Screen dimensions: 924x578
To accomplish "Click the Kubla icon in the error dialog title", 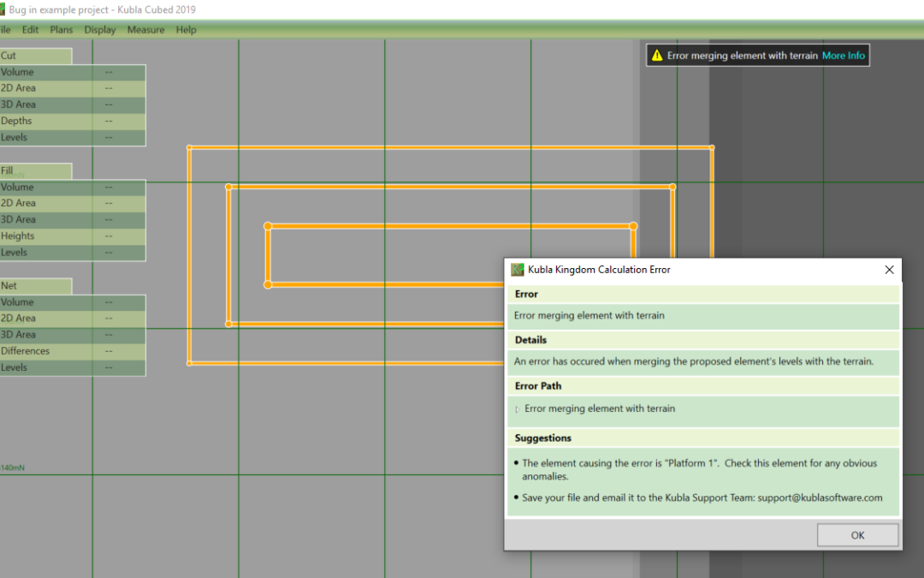I will click(x=518, y=270).
